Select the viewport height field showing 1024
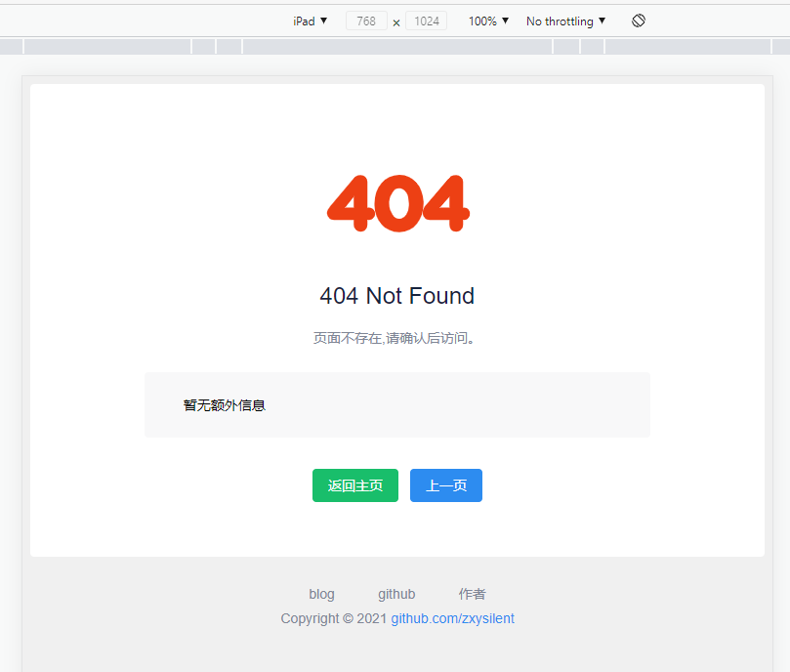Screen dimensions: 790x672 click(425, 20)
